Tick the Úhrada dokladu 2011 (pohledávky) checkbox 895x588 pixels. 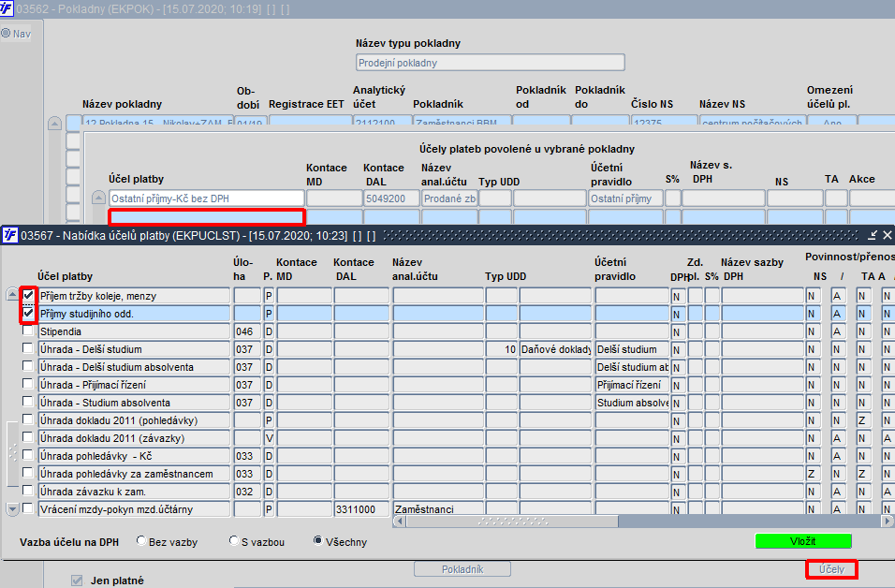27,419
